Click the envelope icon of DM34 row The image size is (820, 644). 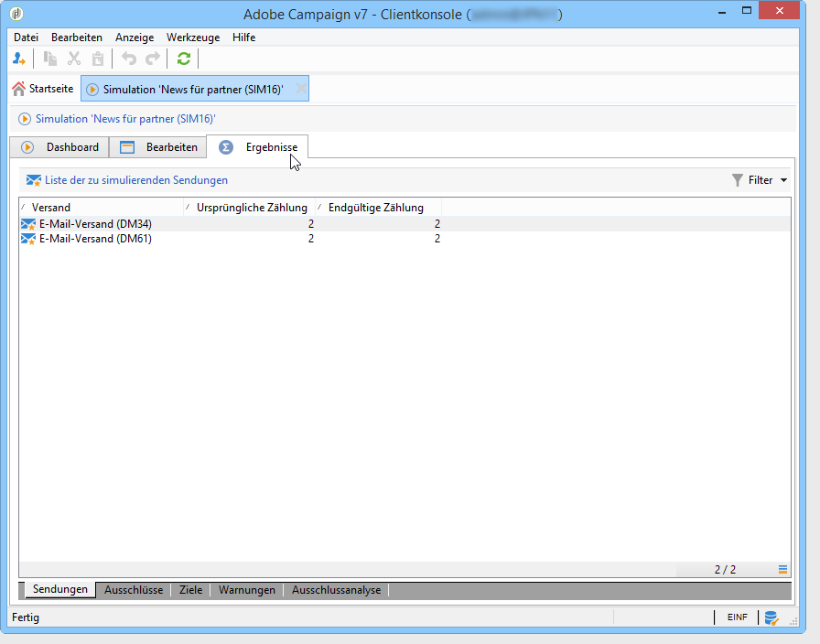pos(28,224)
